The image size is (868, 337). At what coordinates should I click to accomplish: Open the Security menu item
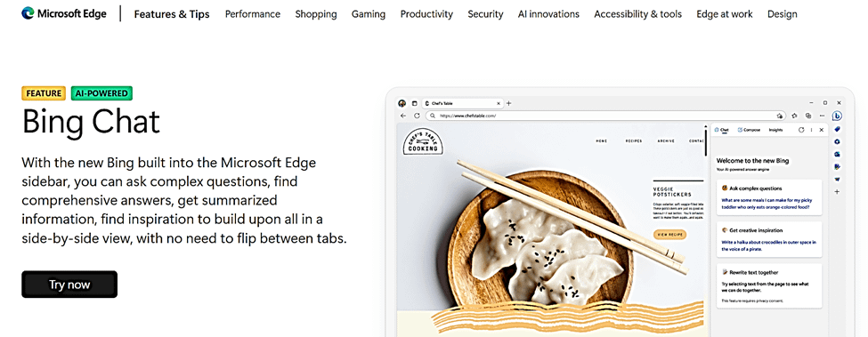(x=485, y=14)
